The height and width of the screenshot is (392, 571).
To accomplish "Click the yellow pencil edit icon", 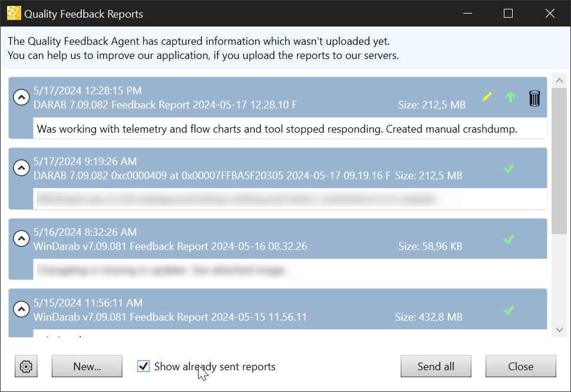I will click(x=487, y=97).
